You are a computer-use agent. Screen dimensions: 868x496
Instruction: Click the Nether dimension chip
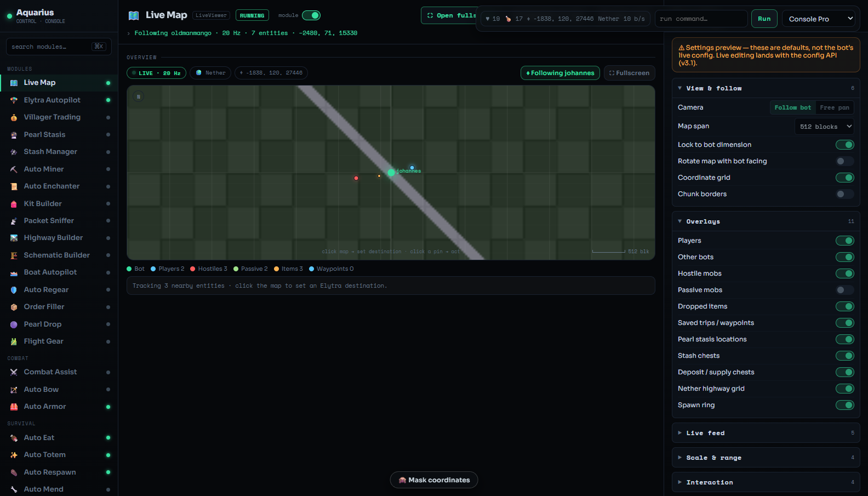click(x=210, y=73)
